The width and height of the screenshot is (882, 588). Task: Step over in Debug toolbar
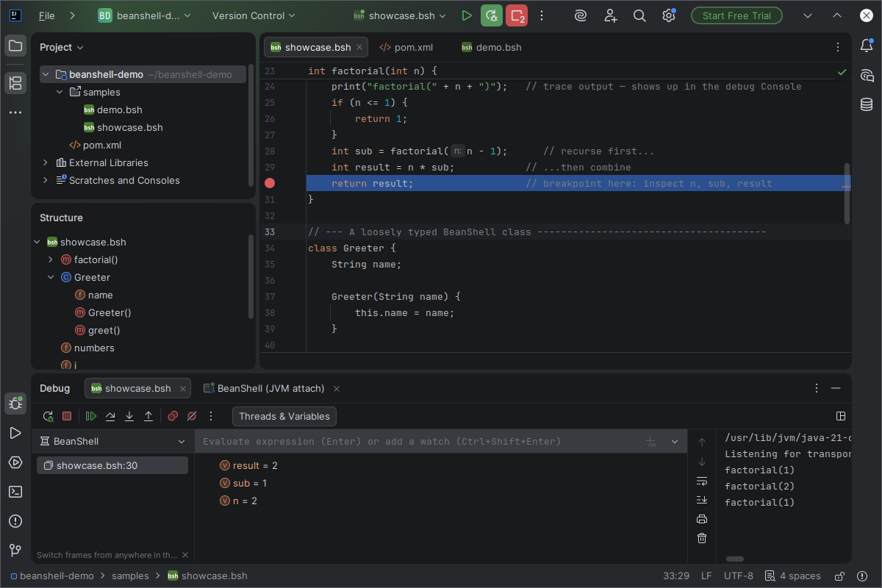pos(110,416)
